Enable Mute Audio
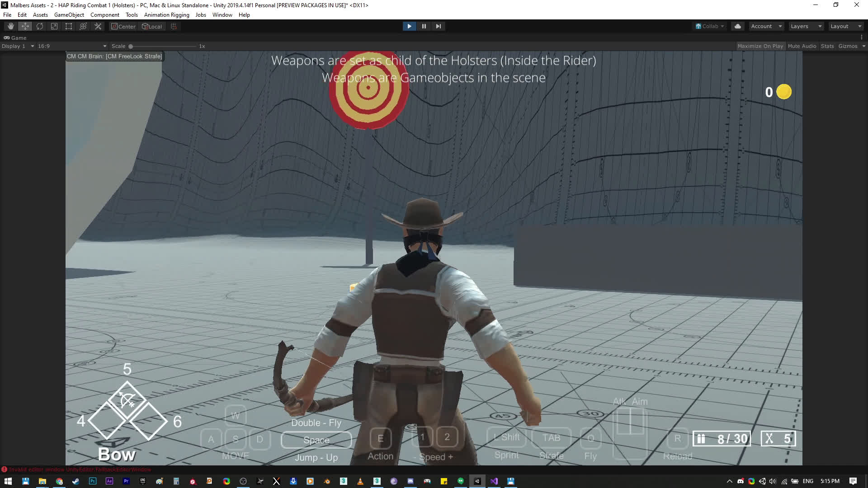The image size is (868, 488). pyautogui.click(x=802, y=46)
